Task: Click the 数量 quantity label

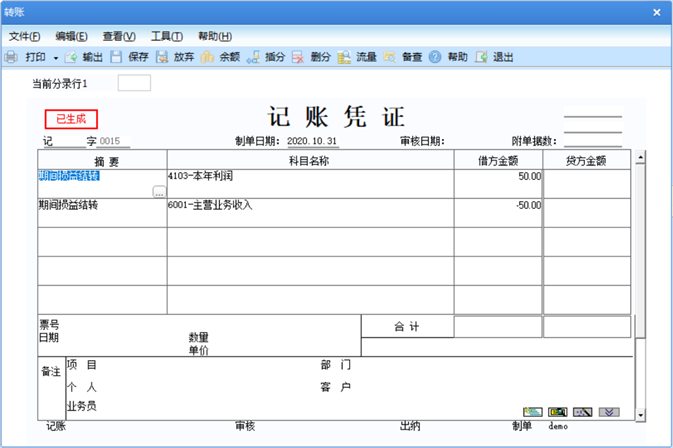Action: click(x=198, y=337)
